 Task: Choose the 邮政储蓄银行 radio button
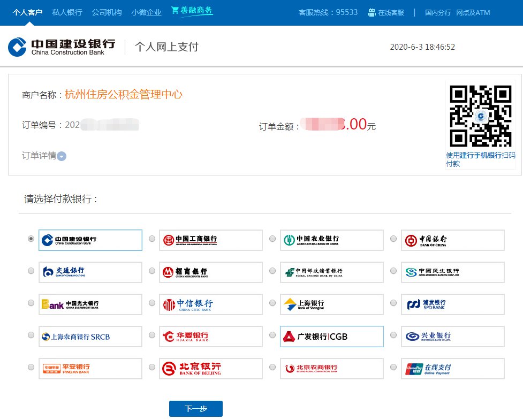[x=272, y=271]
